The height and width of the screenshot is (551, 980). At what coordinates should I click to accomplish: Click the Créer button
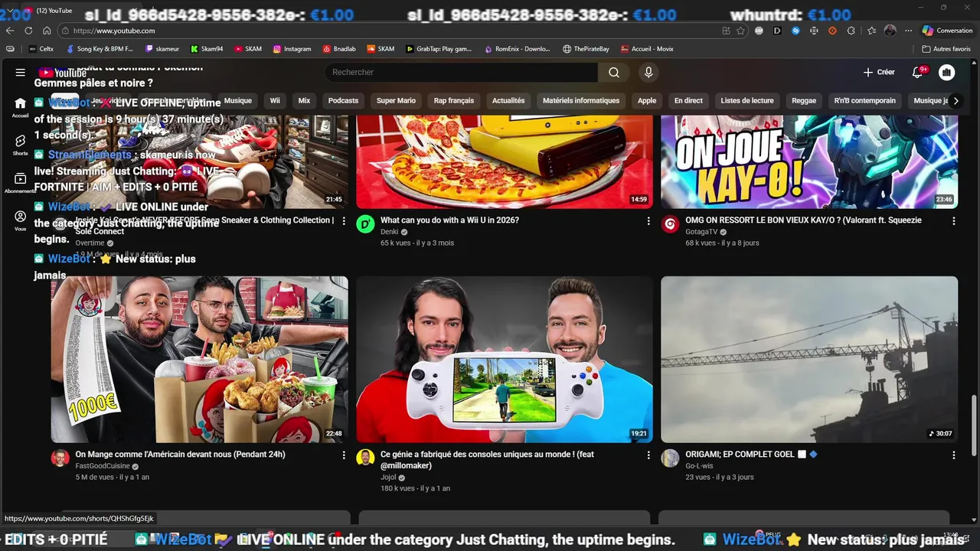[879, 72]
